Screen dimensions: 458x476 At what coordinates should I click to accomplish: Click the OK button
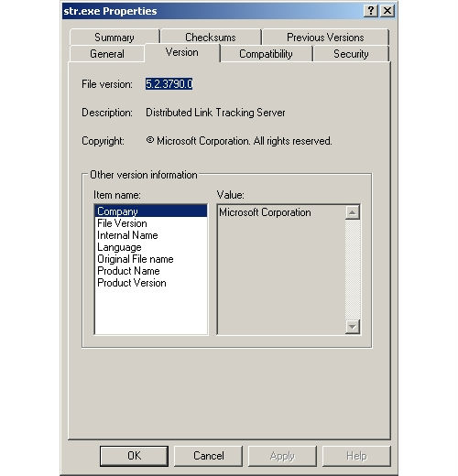coord(134,456)
